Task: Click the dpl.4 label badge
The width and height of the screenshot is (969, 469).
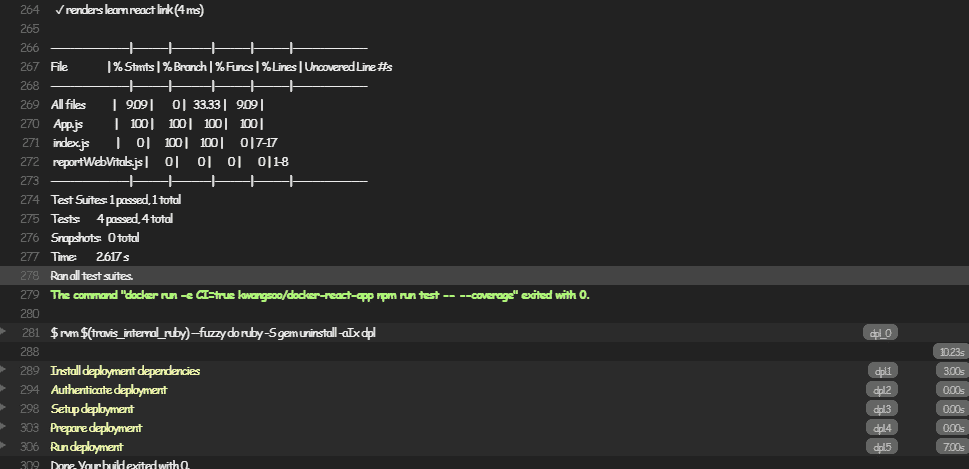Action: point(882,428)
